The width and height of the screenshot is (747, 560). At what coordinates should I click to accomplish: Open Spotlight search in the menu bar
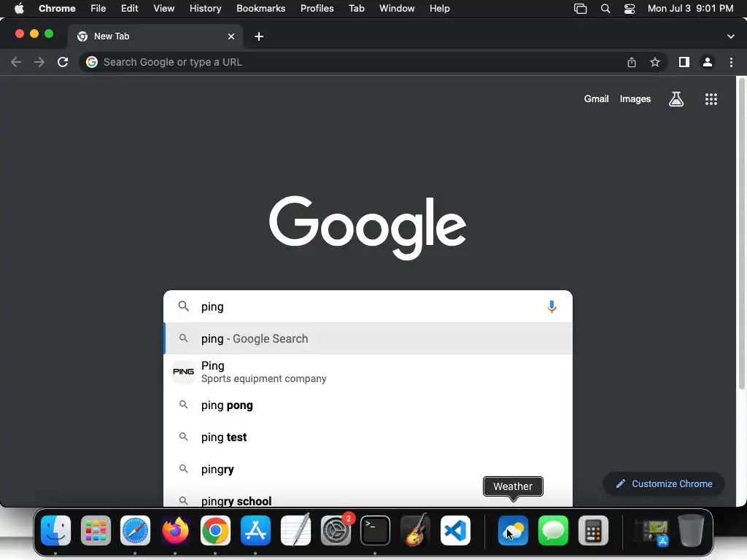[605, 9]
